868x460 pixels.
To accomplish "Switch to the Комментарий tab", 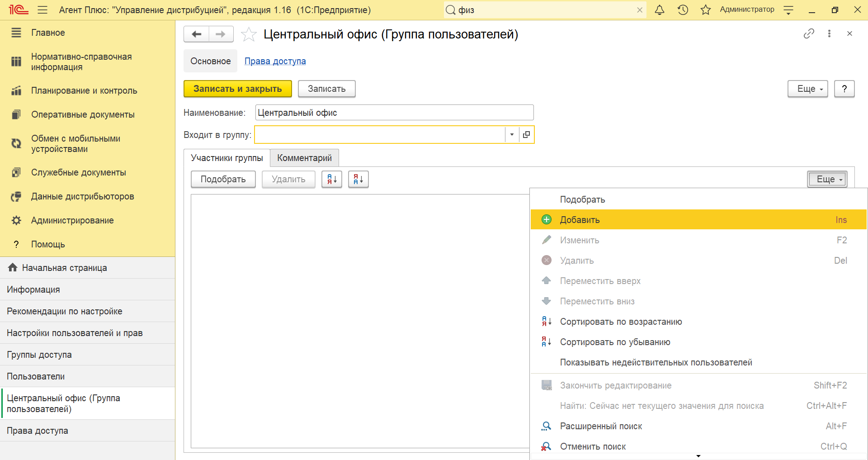I will (305, 158).
